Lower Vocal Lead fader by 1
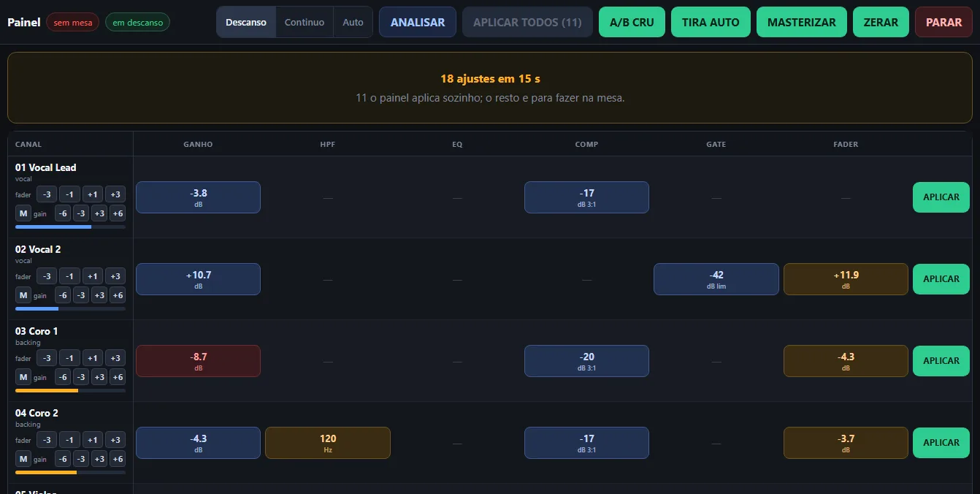This screenshot has height=494, width=980. point(69,194)
